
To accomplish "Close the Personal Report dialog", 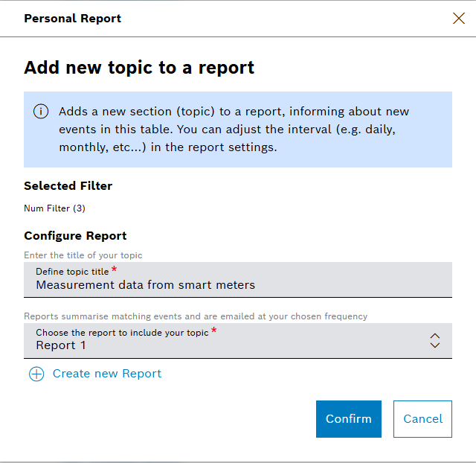I will click(459, 19).
